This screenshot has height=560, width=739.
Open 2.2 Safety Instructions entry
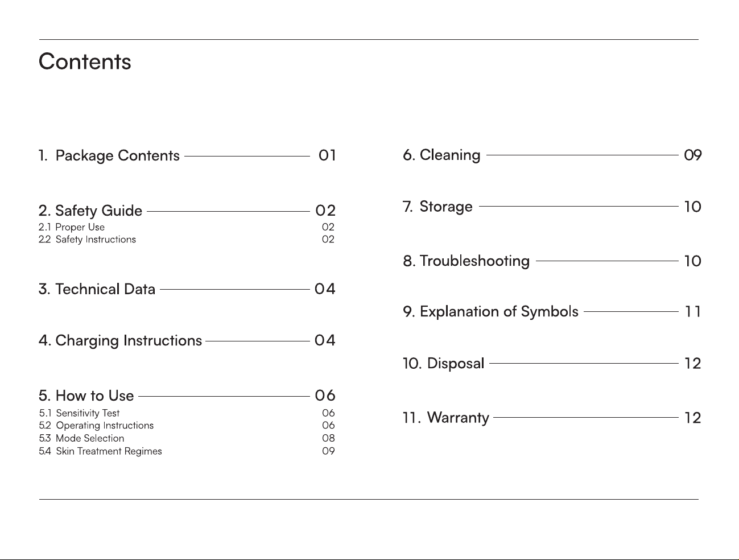[88, 240]
